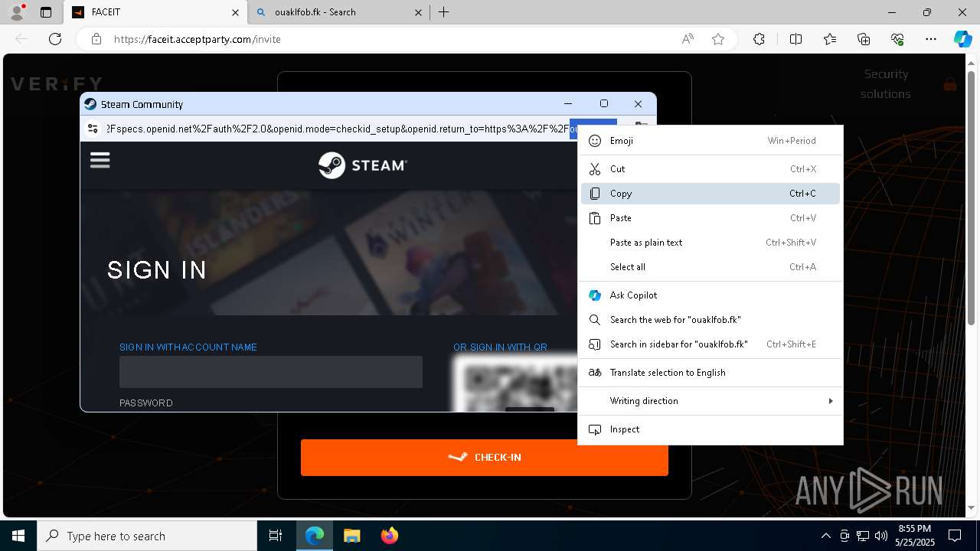Open the Edge tab actions menu icon
The image size is (980, 551).
pyautogui.click(x=46, y=12)
